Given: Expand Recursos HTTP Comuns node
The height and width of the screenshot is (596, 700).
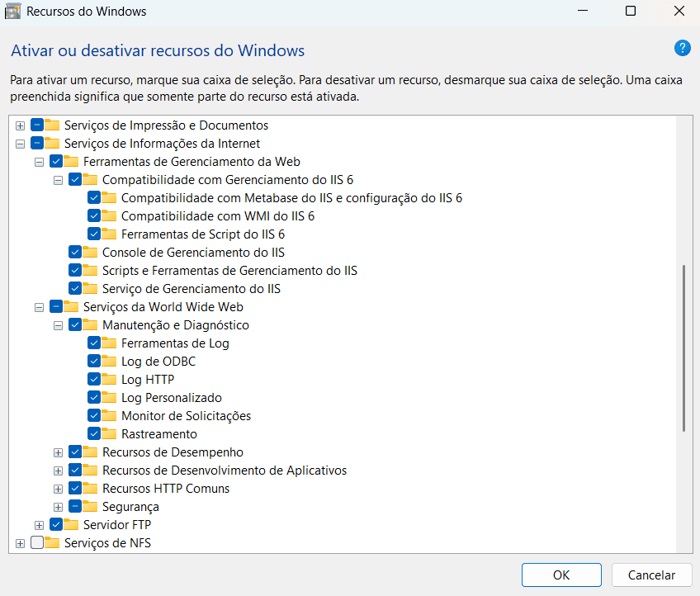Looking at the screenshot, I should pyautogui.click(x=58, y=489).
